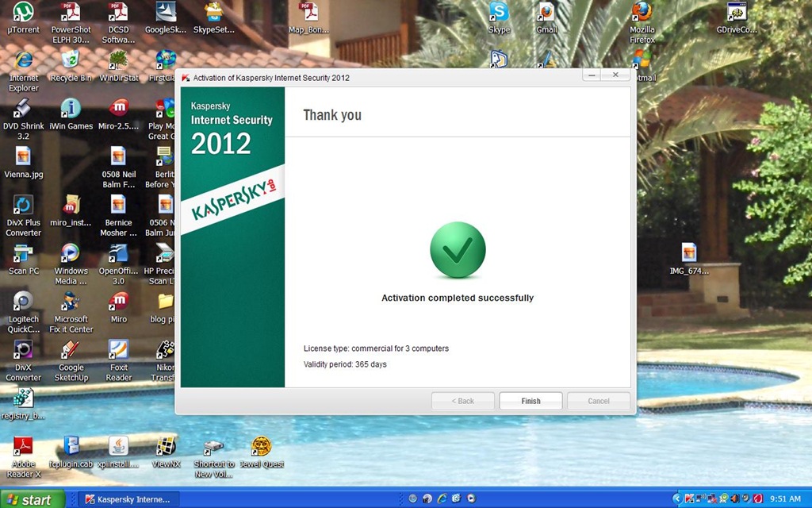Close the Kaspersky activation window
Screen dimensions: 812x508
pyautogui.click(x=615, y=75)
